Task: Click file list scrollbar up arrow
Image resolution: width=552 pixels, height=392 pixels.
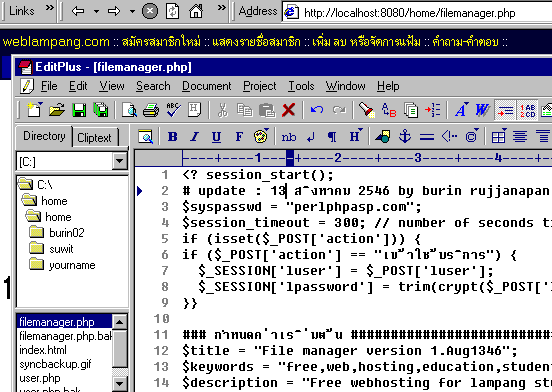Action: [x=120, y=322]
